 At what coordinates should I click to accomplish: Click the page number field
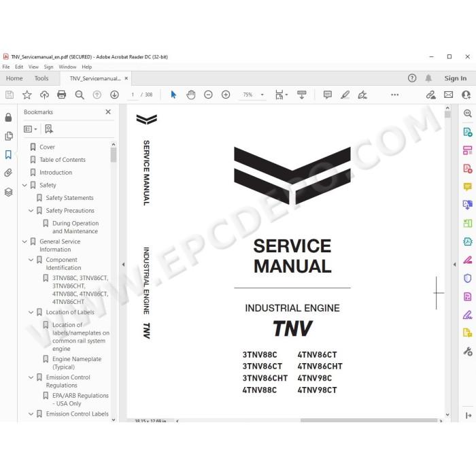pyautogui.click(x=133, y=95)
